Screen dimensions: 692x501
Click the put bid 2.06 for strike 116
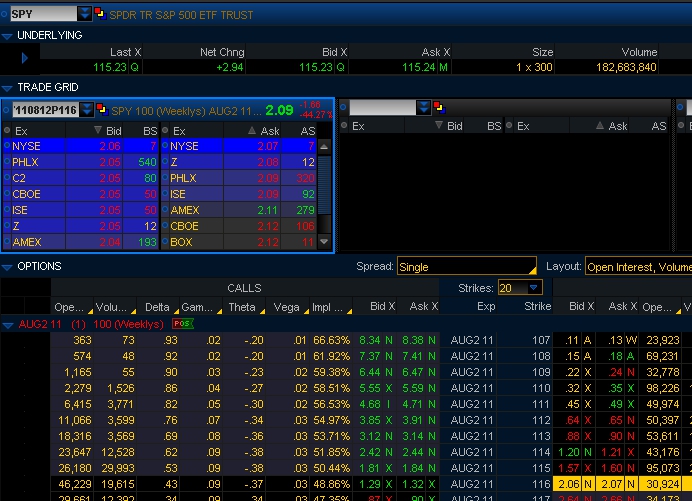point(568,484)
